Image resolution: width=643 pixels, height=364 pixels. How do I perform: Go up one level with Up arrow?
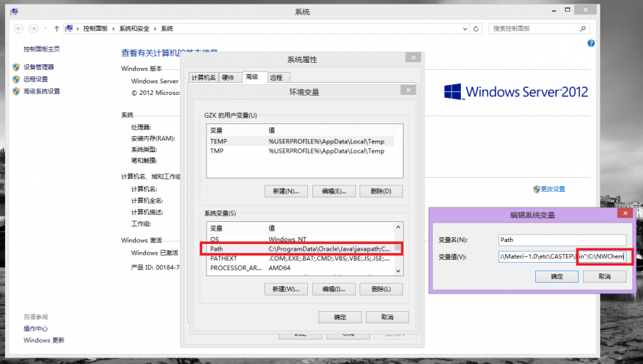click(x=56, y=29)
